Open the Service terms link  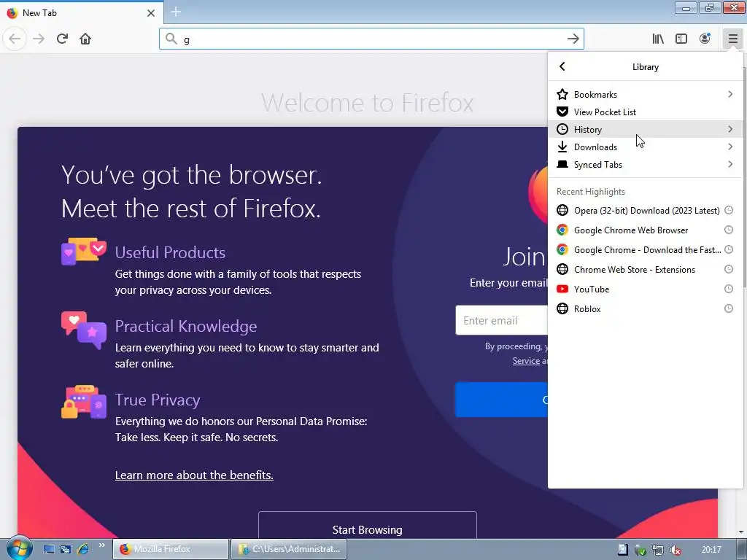coord(526,361)
